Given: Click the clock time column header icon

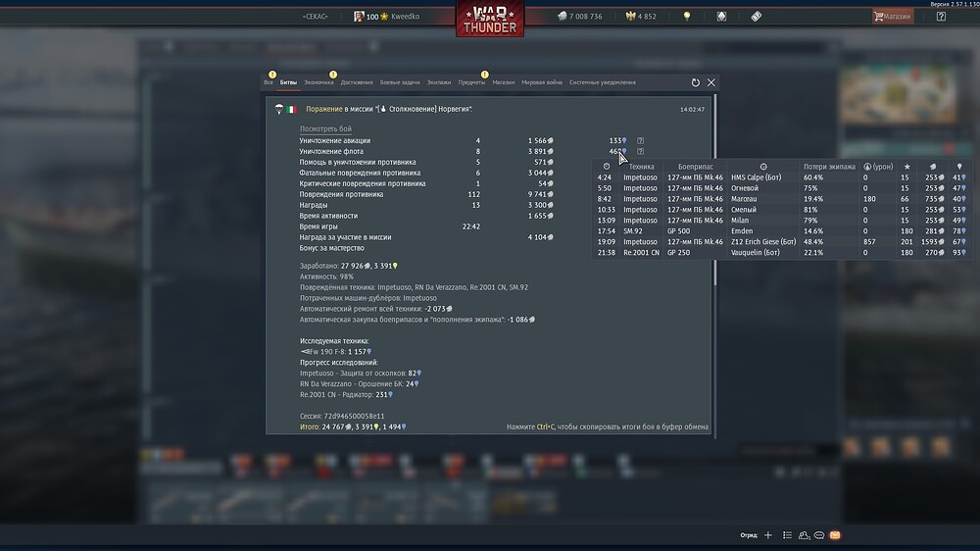Looking at the screenshot, I should tap(607, 167).
